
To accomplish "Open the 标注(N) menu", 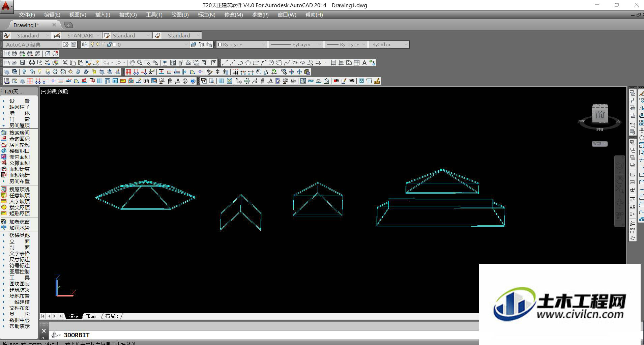I will (206, 15).
